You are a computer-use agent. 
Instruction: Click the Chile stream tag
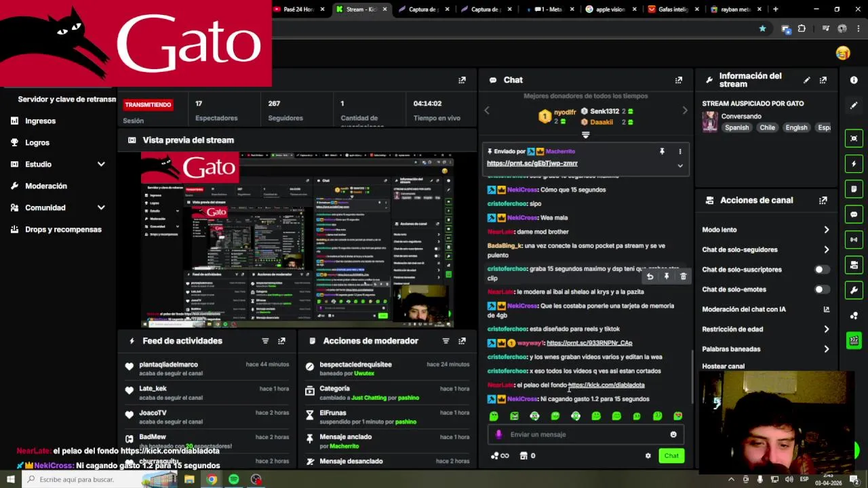(767, 127)
